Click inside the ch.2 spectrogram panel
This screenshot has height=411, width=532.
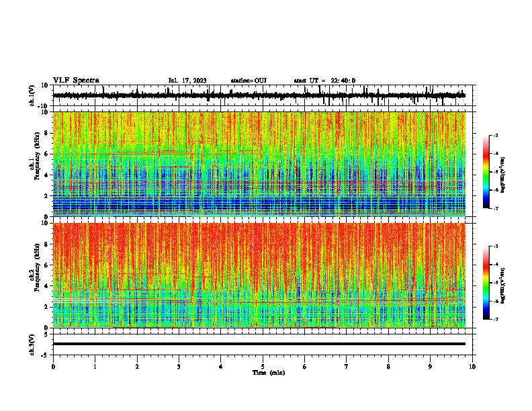tap(259, 275)
